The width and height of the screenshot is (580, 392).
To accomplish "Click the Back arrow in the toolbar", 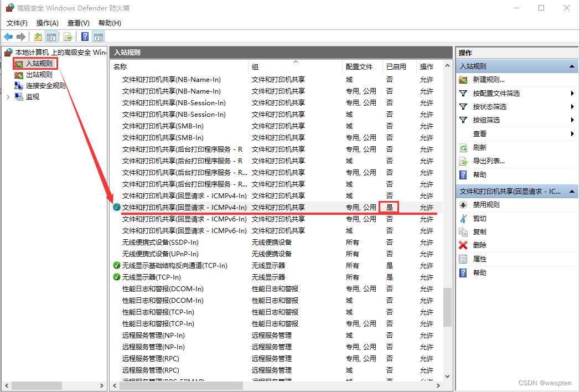I will click(8, 37).
